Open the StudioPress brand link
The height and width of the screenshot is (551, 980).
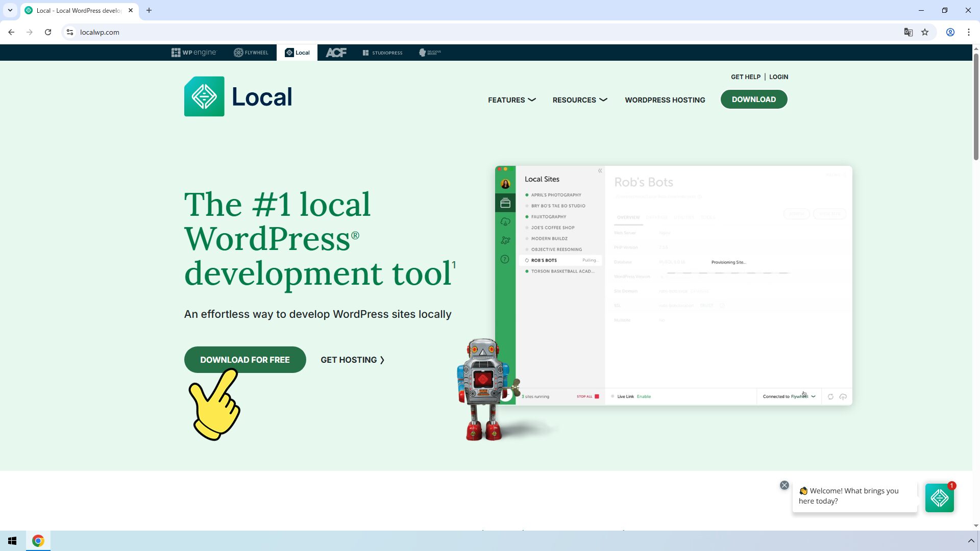(x=382, y=53)
